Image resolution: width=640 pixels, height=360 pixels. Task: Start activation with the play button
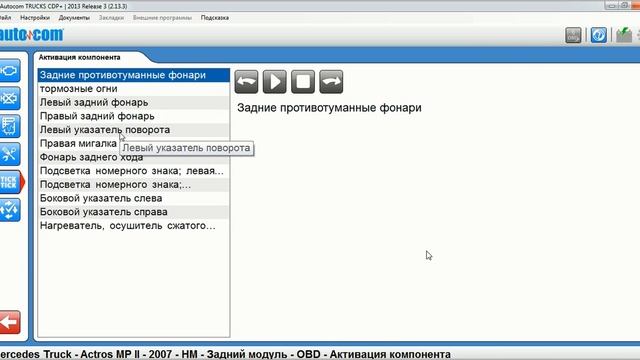pos(274,82)
